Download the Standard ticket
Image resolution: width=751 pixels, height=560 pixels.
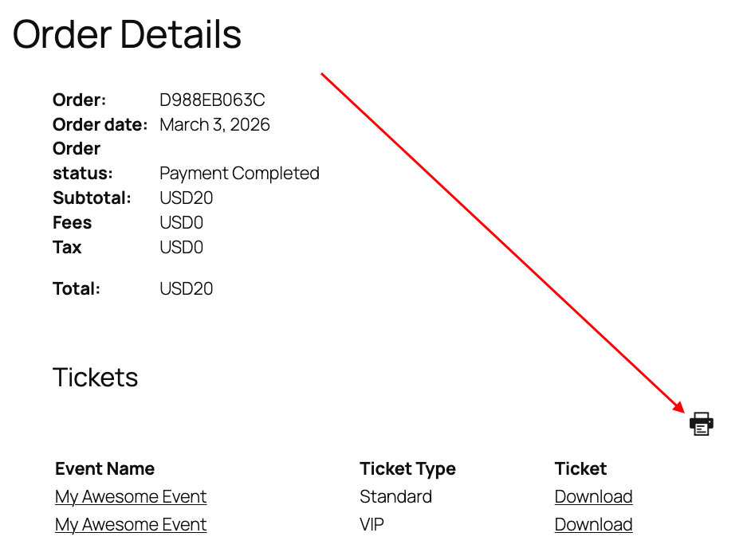pos(593,497)
